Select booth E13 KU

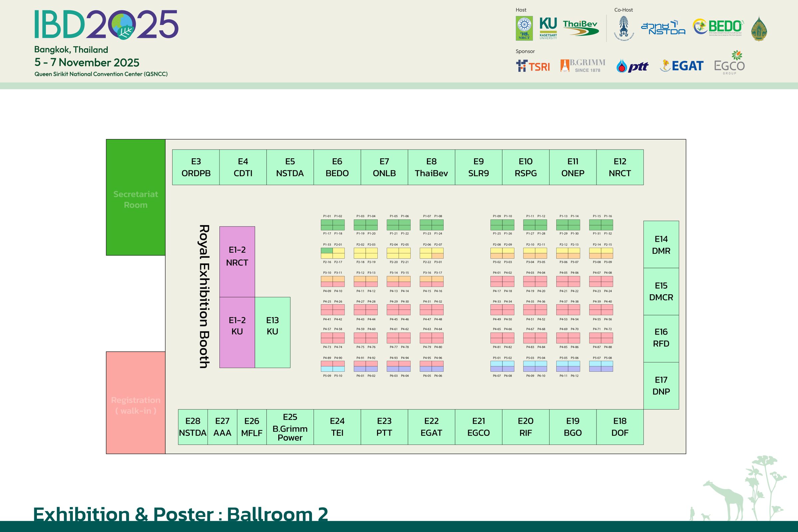[x=272, y=332]
